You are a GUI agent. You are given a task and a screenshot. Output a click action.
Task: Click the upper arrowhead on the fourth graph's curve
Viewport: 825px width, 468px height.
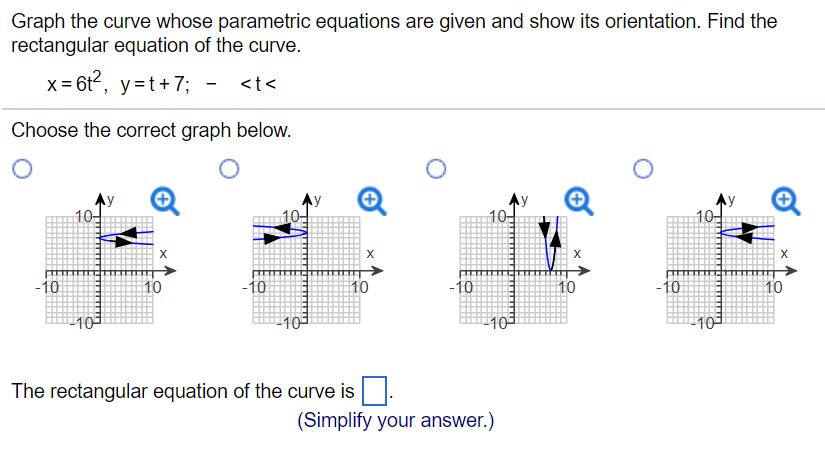click(x=750, y=227)
